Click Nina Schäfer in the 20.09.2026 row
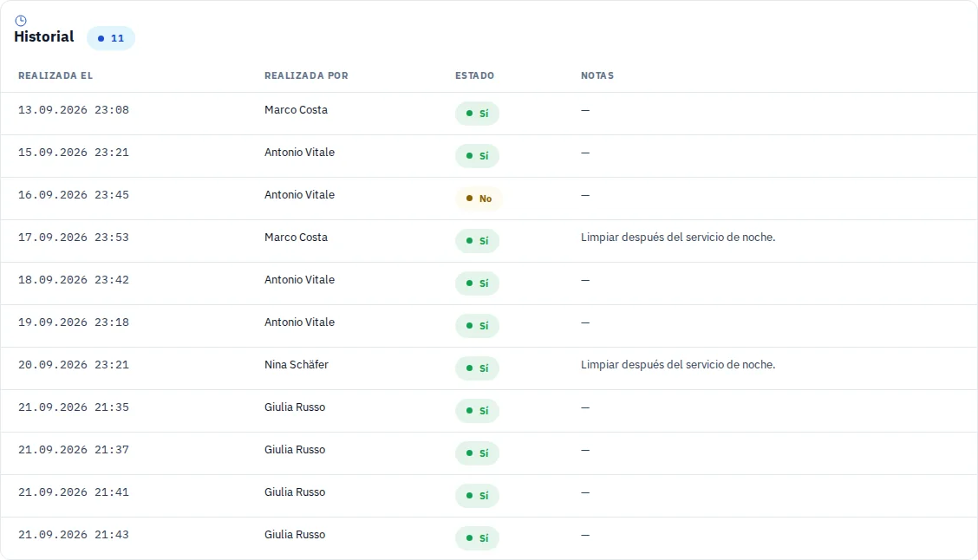This screenshot has height=560, width=978. pyautogui.click(x=297, y=364)
